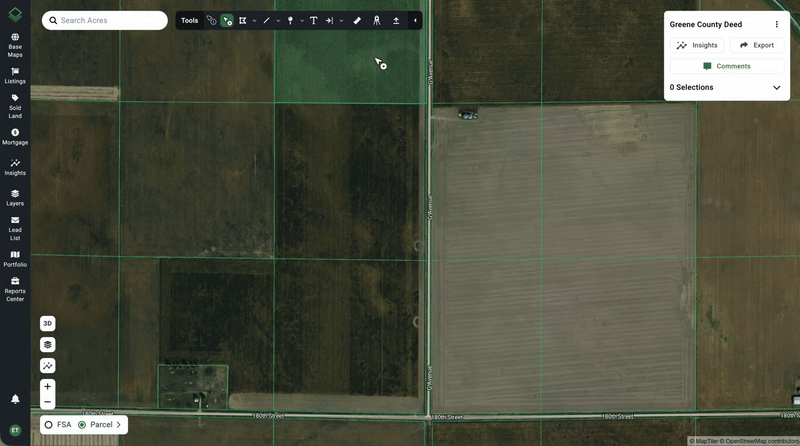The height and width of the screenshot is (446, 800).
Task: Open notifications bell in sidebar
Action: coord(15,399)
